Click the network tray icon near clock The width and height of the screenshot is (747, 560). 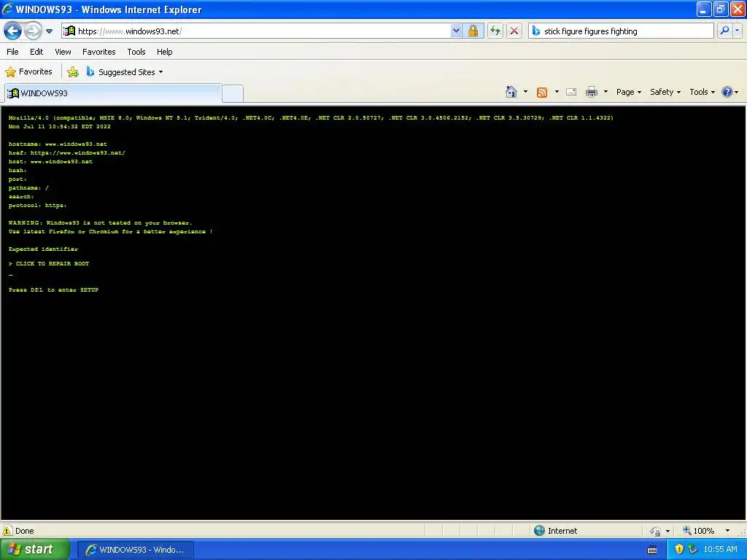tap(692, 550)
